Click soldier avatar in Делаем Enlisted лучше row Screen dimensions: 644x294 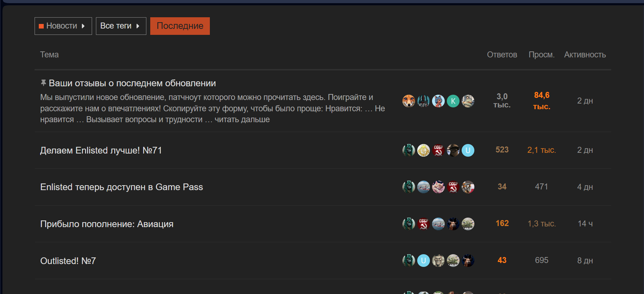[x=453, y=150]
